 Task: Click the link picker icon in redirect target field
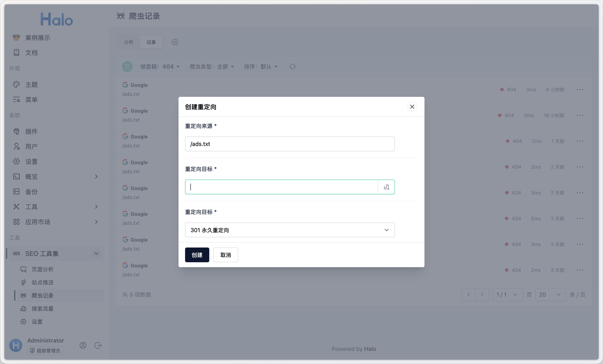point(386,187)
